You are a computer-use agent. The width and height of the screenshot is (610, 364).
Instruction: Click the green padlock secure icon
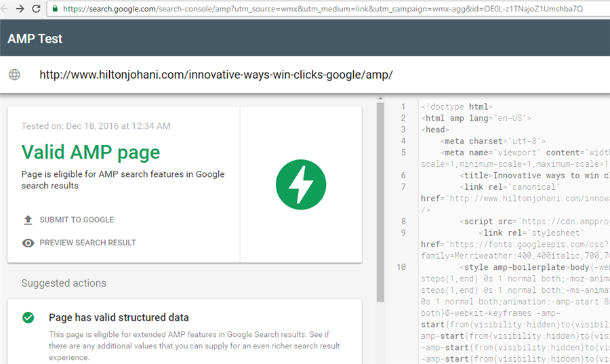pyautogui.click(x=56, y=9)
